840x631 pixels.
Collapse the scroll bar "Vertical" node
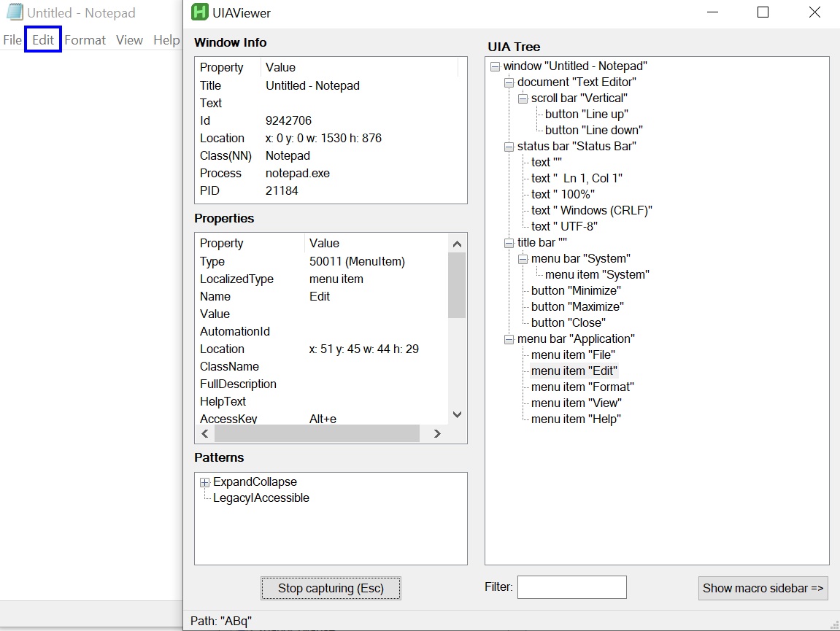(x=522, y=98)
